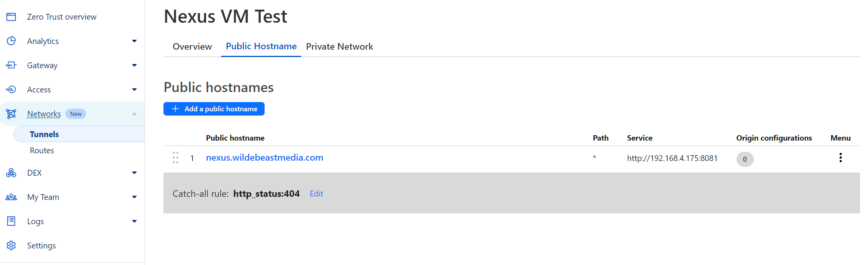Open the Logs icon in the sidebar

pyautogui.click(x=11, y=221)
